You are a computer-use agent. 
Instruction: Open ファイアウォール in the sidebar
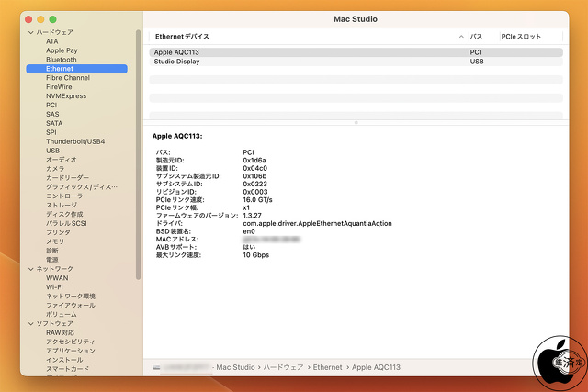pyautogui.click(x=71, y=306)
